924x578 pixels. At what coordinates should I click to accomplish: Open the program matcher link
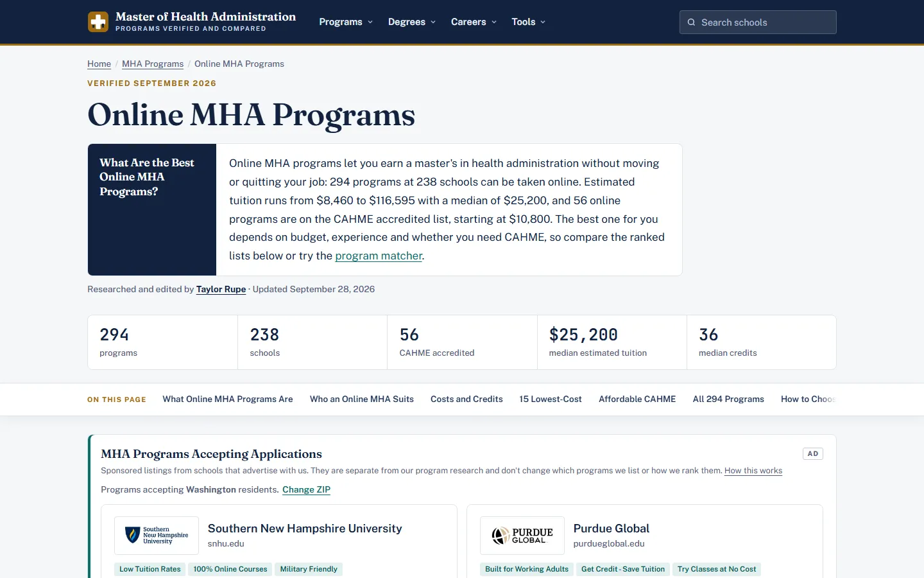[x=379, y=256]
